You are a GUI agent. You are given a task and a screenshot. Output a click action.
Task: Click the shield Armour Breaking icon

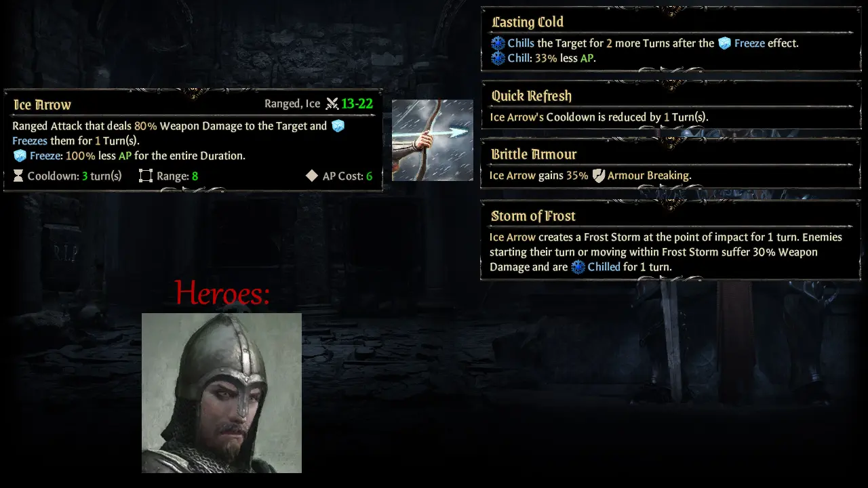598,176
